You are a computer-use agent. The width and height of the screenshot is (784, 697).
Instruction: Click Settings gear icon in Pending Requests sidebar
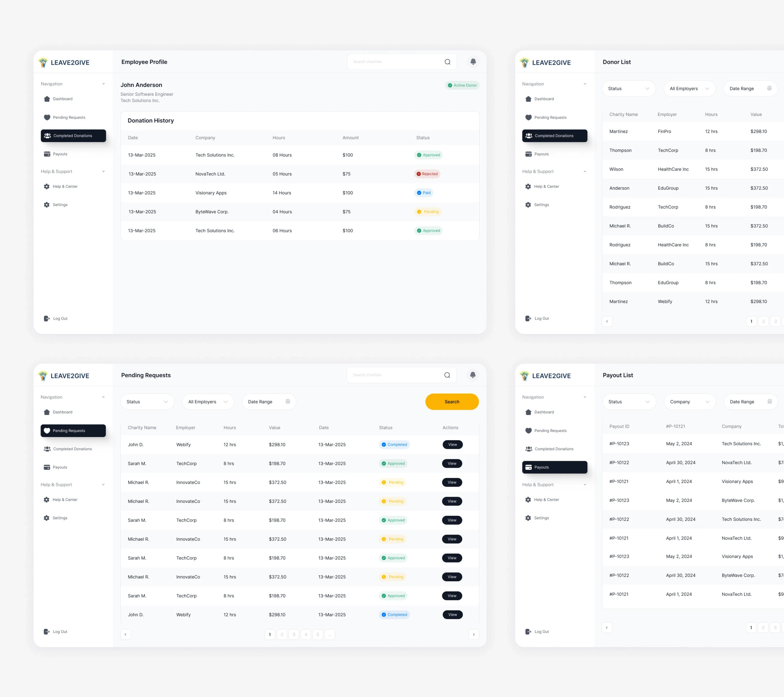(46, 518)
